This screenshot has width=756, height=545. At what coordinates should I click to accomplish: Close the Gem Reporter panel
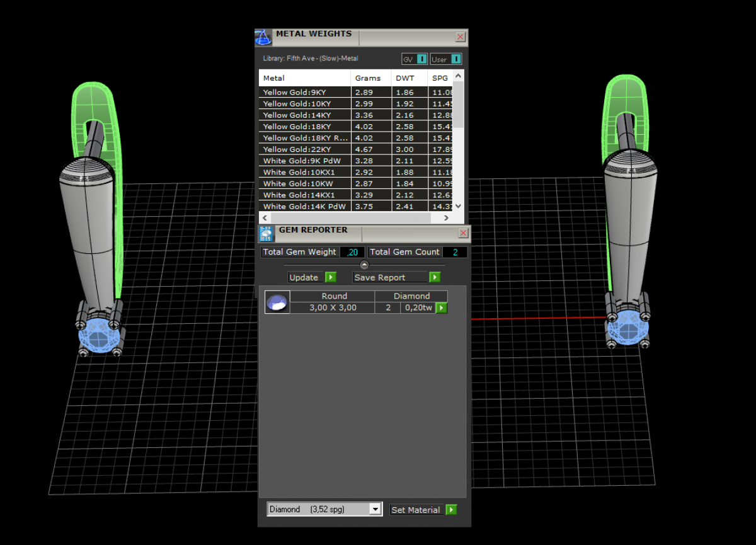click(463, 233)
